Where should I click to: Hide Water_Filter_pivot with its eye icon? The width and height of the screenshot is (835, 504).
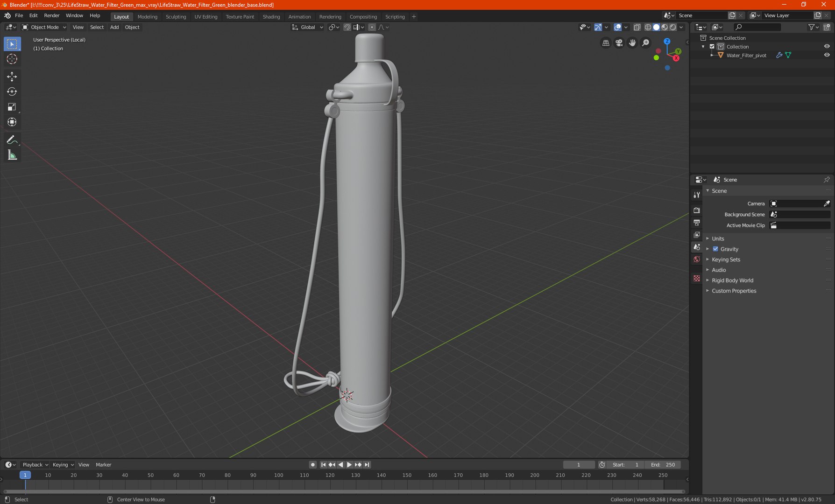pyautogui.click(x=827, y=55)
